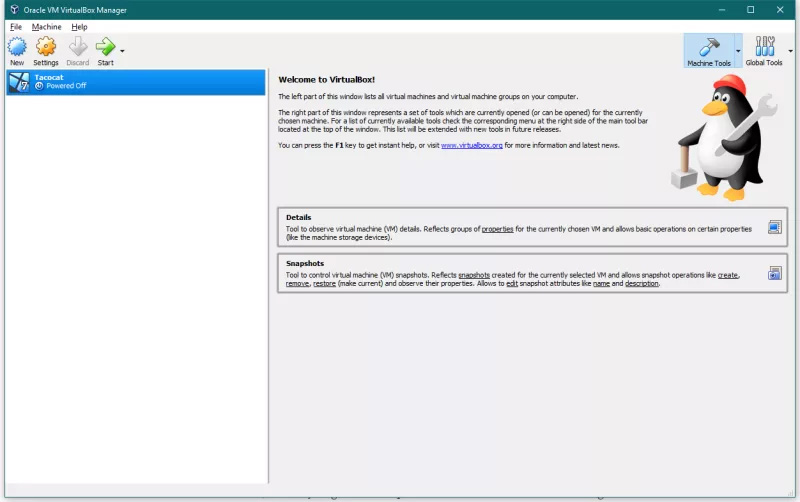This screenshot has height=502, width=800.
Task: Click the VirtualBox title bar app icon
Action: 14,10
